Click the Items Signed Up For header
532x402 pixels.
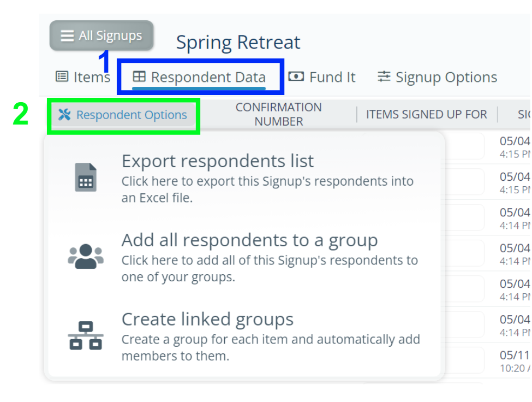coord(426,114)
